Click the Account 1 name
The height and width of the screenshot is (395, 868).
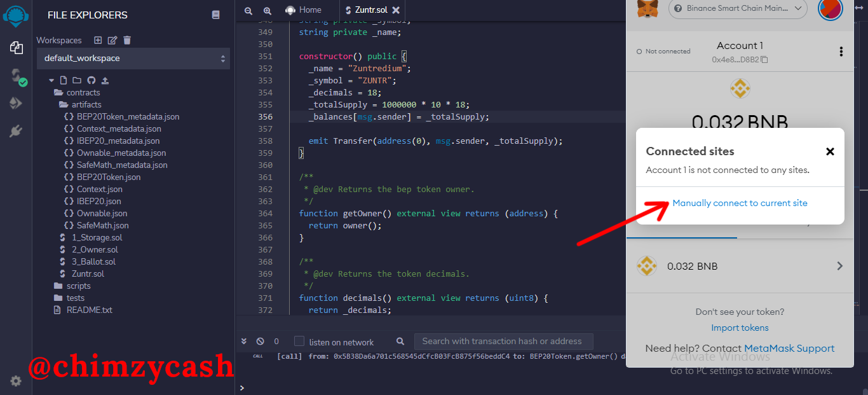coord(740,46)
